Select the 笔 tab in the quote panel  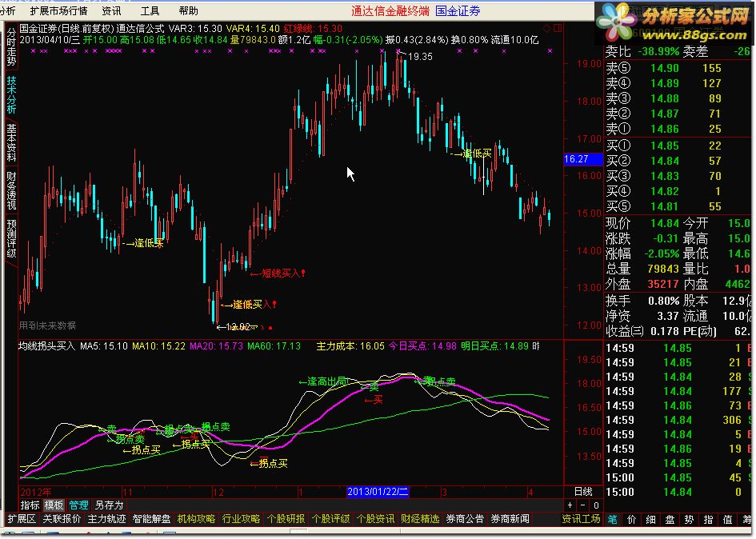tap(612, 520)
